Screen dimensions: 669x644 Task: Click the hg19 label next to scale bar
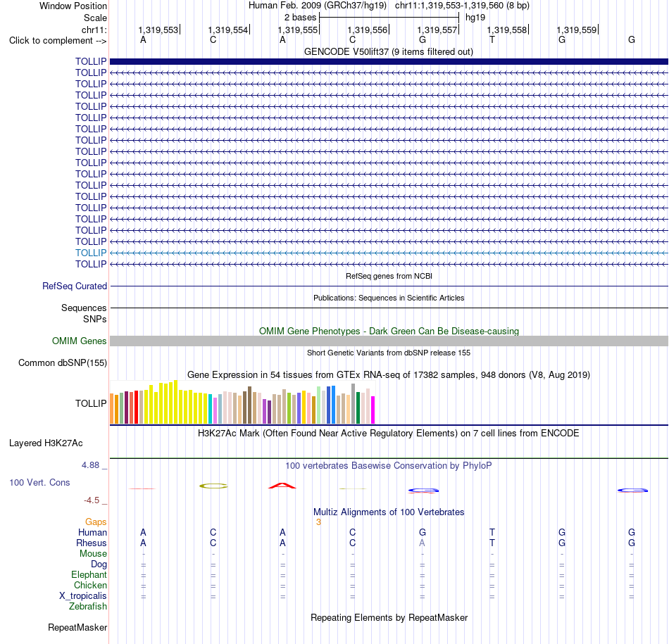tap(475, 18)
